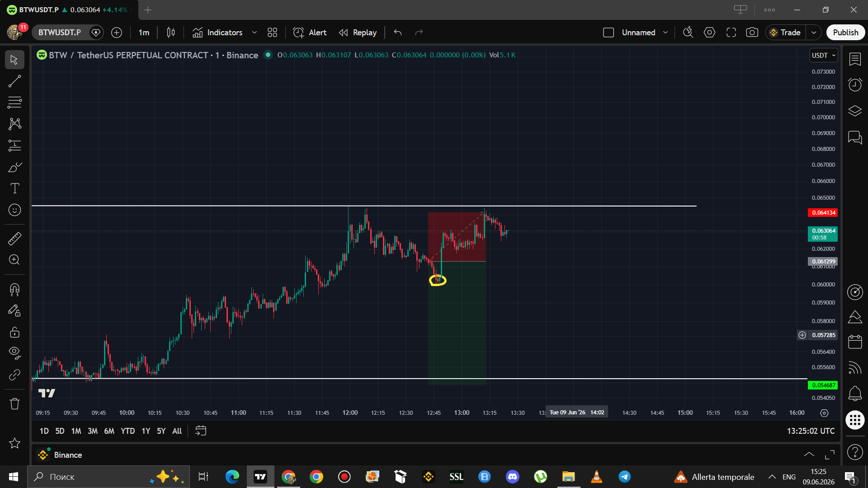This screenshot has height=488, width=868.
Task: Select the text annotation tool
Action: click(14, 188)
